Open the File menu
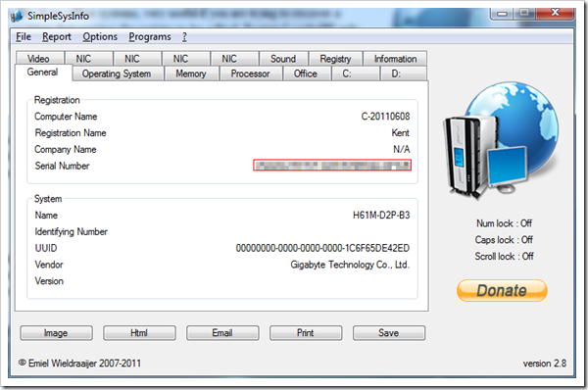 tap(24, 37)
